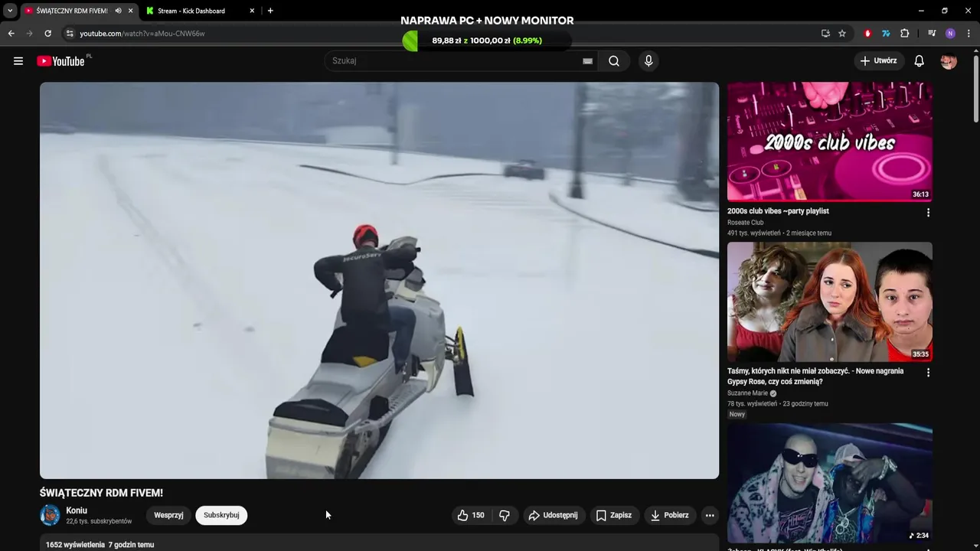Start voice search with microphone icon
Viewport: 980px width, 551px height.
click(x=648, y=61)
